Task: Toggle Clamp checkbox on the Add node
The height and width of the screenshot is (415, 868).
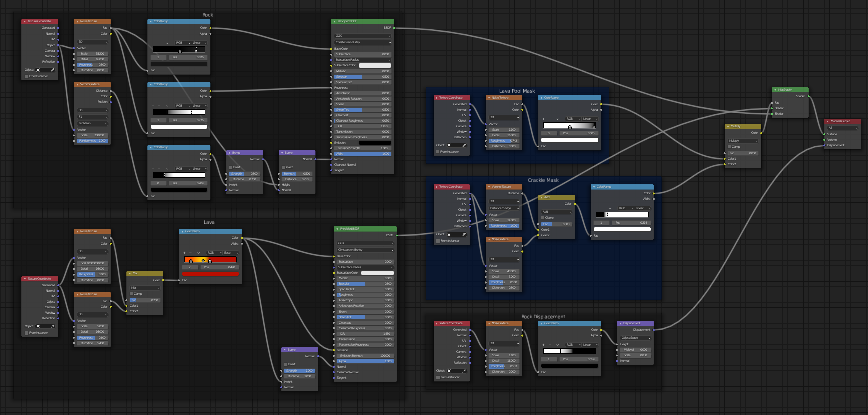Action: click(543, 218)
